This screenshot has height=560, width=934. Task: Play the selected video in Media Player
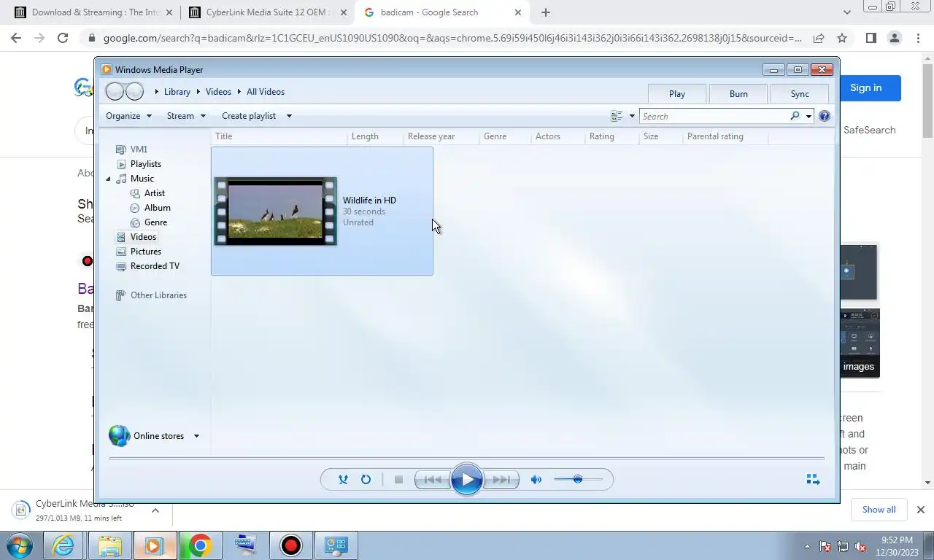point(467,480)
